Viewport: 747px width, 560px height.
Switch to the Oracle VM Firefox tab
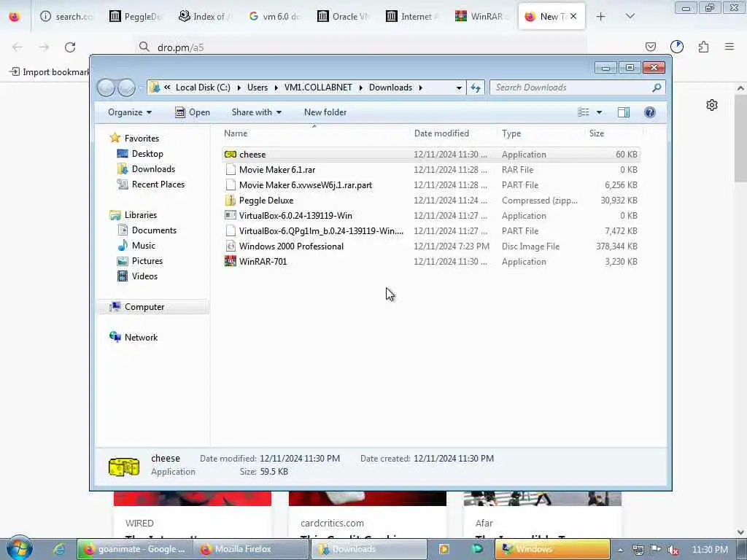pyautogui.click(x=344, y=17)
